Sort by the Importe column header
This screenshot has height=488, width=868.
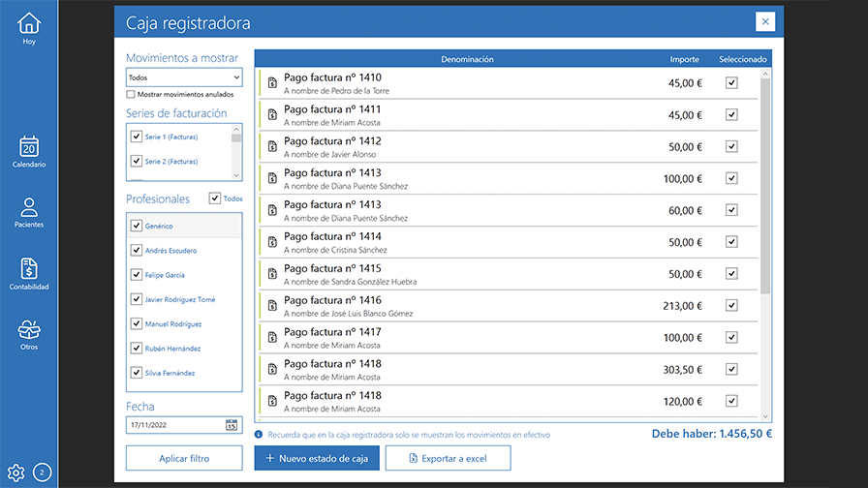pos(684,59)
